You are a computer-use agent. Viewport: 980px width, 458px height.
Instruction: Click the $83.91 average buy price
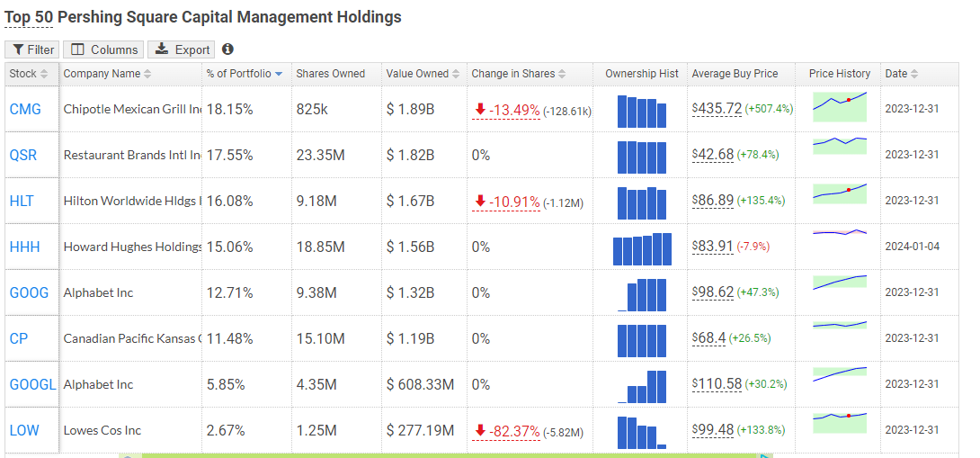(712, 247)
